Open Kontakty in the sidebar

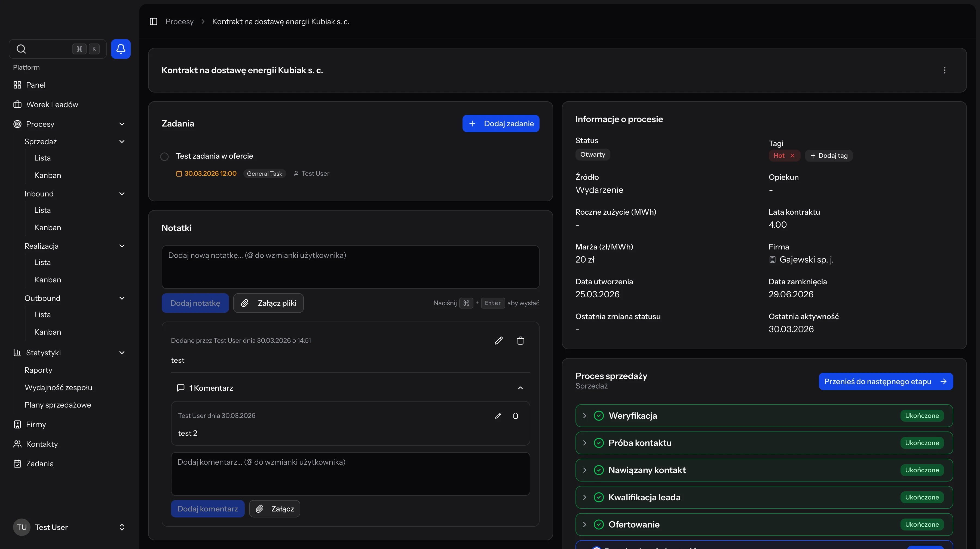tap(42, 444)
